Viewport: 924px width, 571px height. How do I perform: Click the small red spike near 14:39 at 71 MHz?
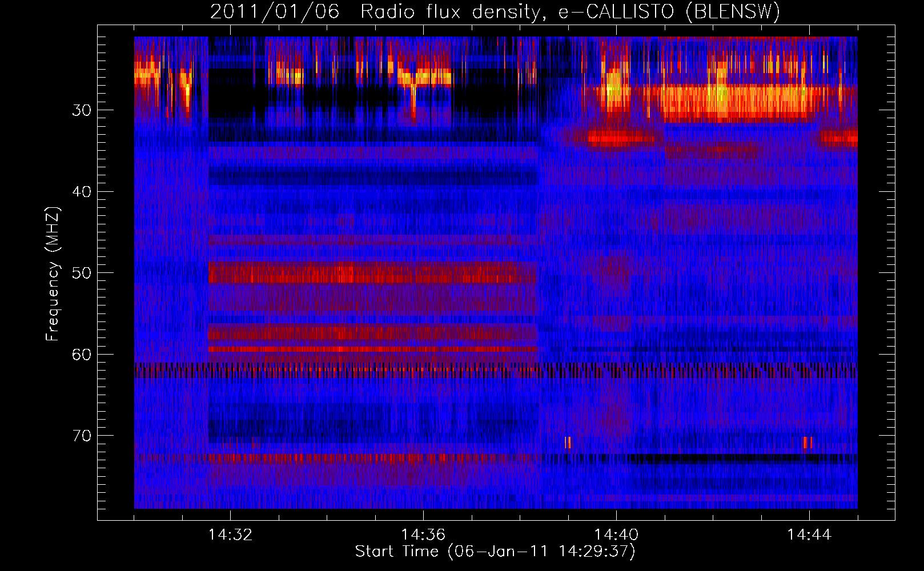coord(568,443)
